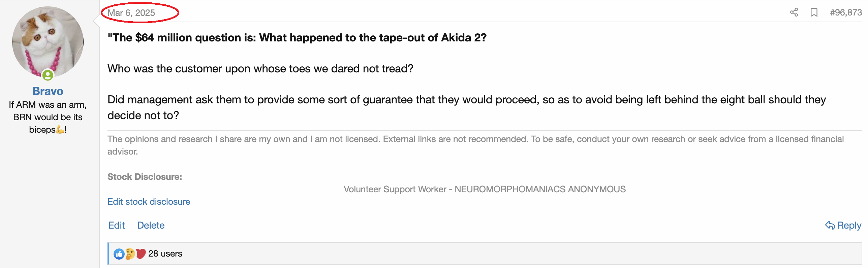Bookmark this post with the bookmark icon
This screenshot has height=268, width=868.
[x=814, y=12]
